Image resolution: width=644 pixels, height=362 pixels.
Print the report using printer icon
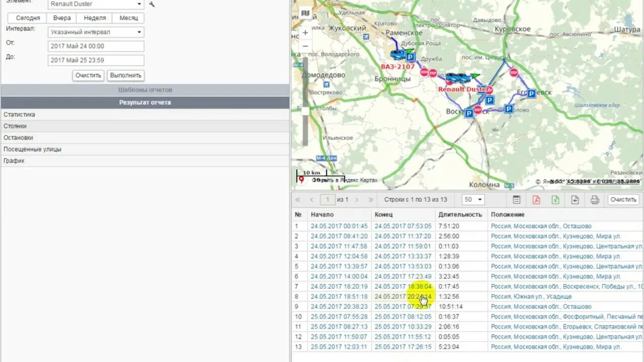[595, 200]
